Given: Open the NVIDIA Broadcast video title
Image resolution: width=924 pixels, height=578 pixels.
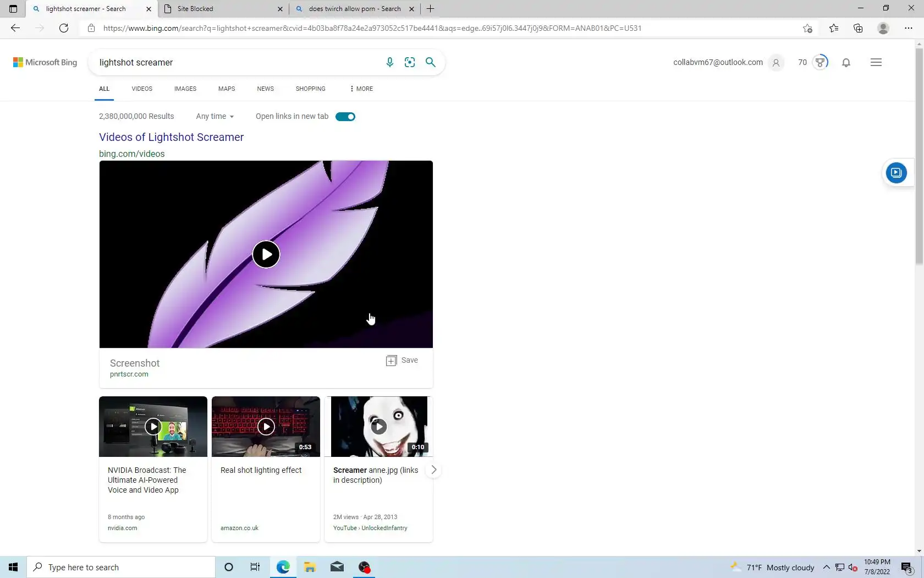Looking at the screenshot, I should click(147, 480).
